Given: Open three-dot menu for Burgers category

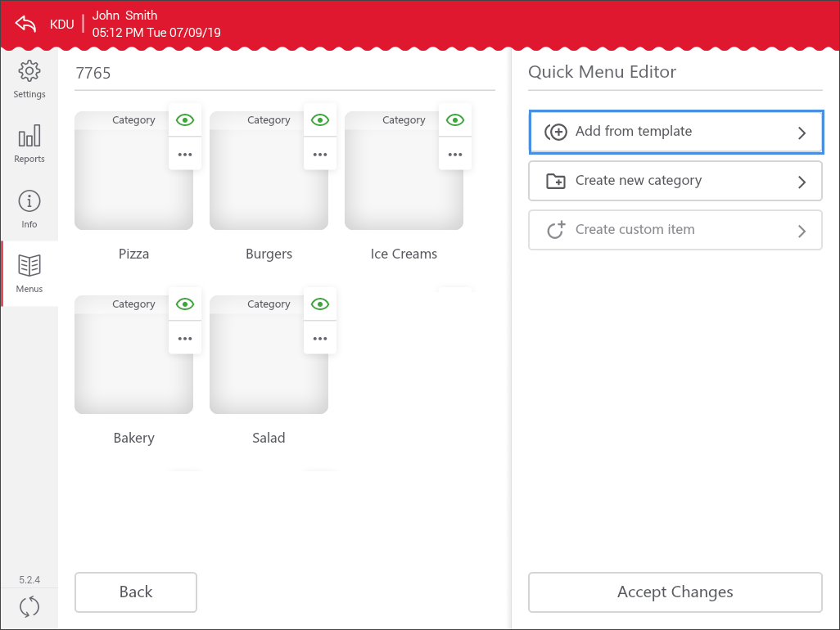Looking at the screenshot, I should [x=320, y=154].
